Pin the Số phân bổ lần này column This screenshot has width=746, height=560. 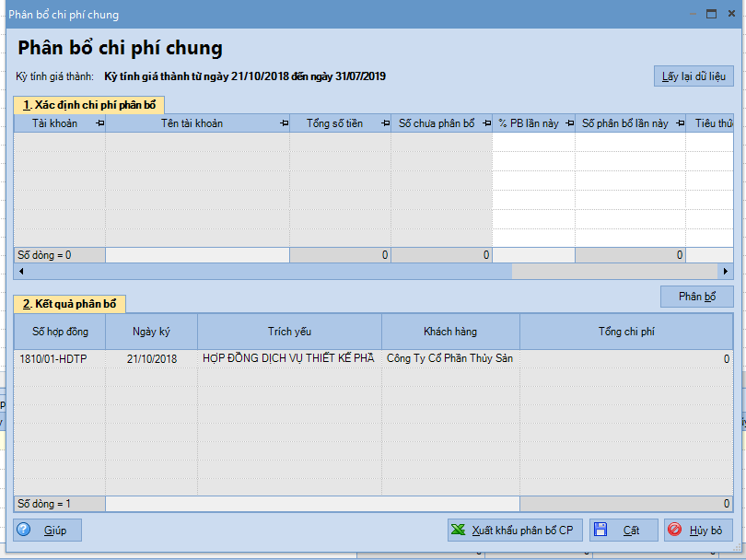click(679, 123)
